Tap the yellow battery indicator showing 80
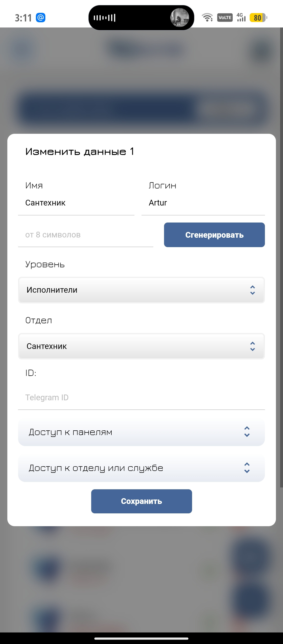Viewport: 283px width, 644px height. pyautogui.click(x=258, y=18)
